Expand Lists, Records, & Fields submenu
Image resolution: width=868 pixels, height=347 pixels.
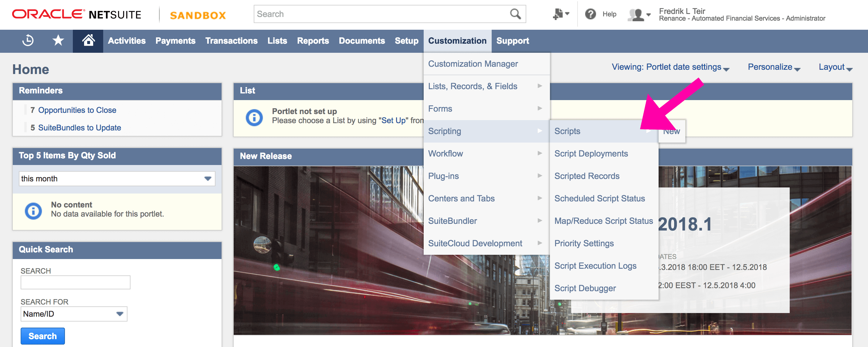coord(487,86)
